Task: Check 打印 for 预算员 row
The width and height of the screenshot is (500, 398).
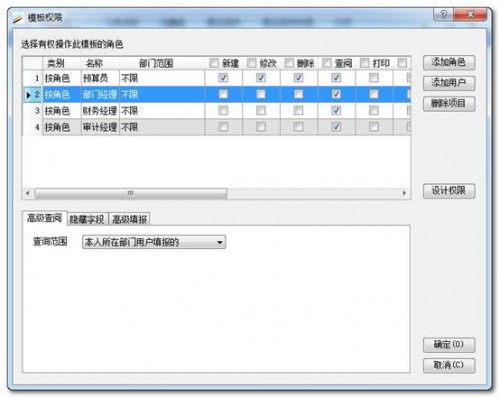Action: [x=374, y=78]
